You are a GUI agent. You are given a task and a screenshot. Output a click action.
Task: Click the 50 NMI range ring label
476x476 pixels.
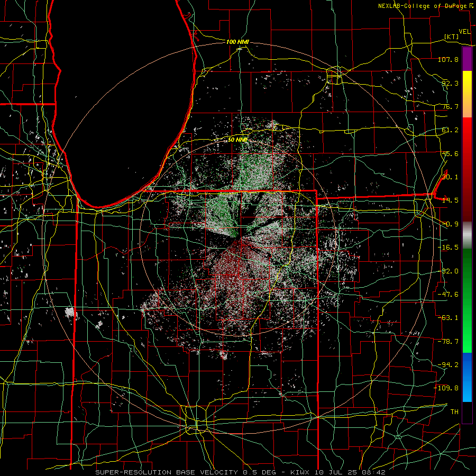click(237, 140)
